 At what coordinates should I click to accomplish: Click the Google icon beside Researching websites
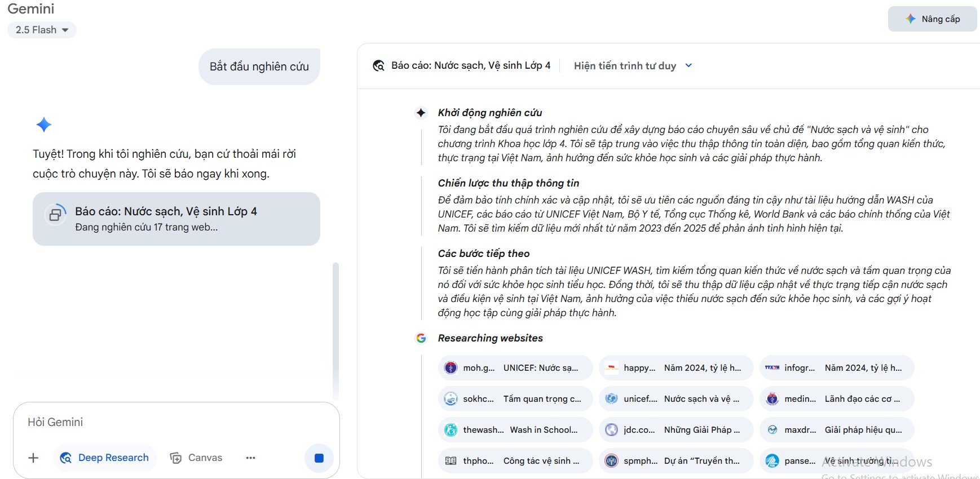pos(421,338)
